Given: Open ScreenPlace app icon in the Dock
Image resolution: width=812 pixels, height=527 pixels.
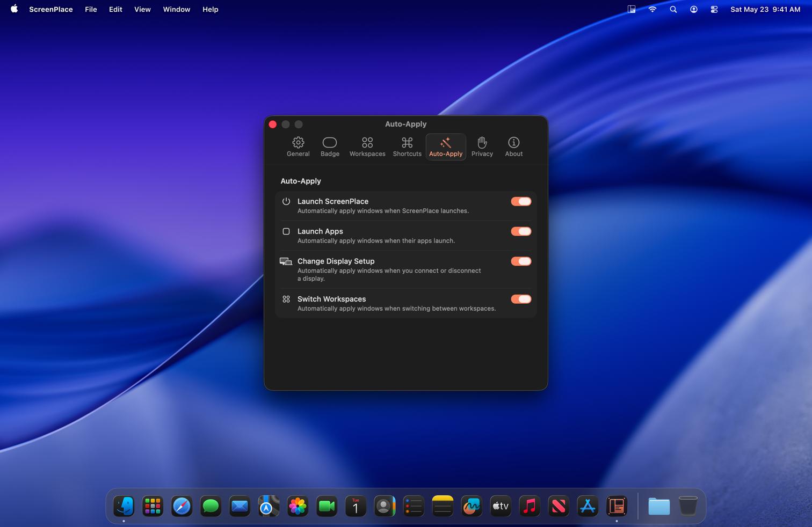Looking at the screenshot, I should pyautogui.click(x=617, y=506).
